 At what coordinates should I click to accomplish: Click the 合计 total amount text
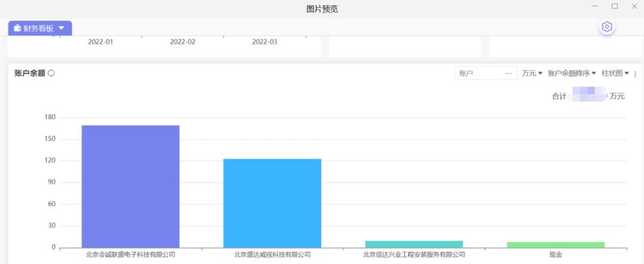tap(588, 96)
